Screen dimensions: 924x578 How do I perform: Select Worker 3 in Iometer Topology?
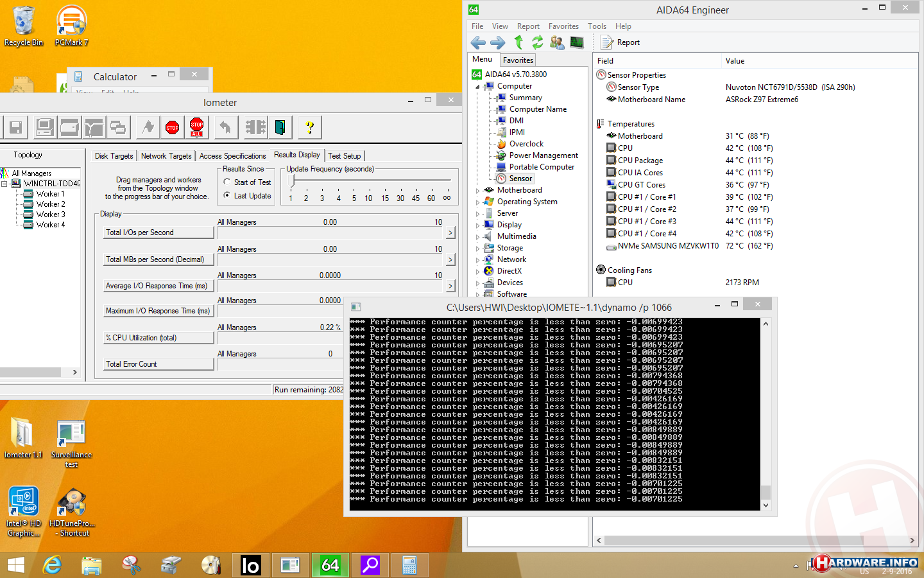click(50, 215)
